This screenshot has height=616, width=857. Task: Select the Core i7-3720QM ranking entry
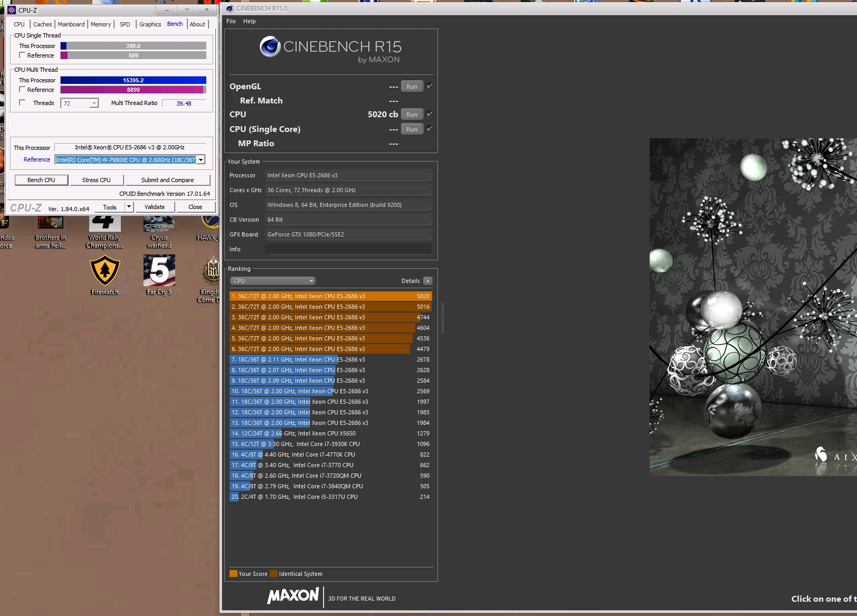331,476
